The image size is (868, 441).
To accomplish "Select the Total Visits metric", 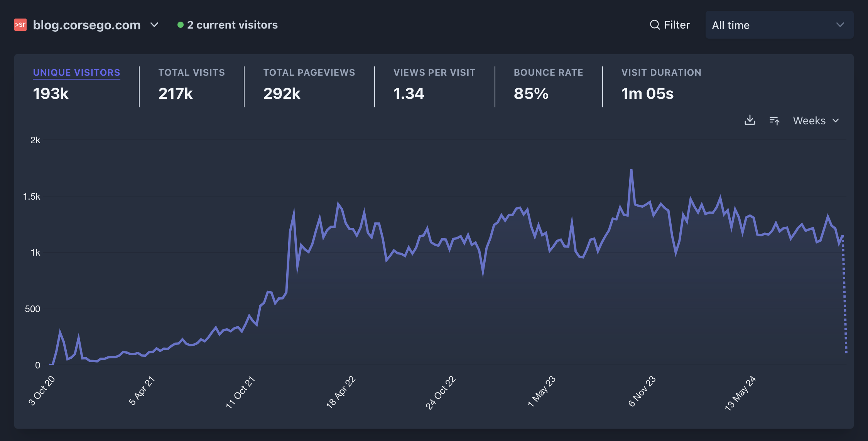I will point(191,73).
